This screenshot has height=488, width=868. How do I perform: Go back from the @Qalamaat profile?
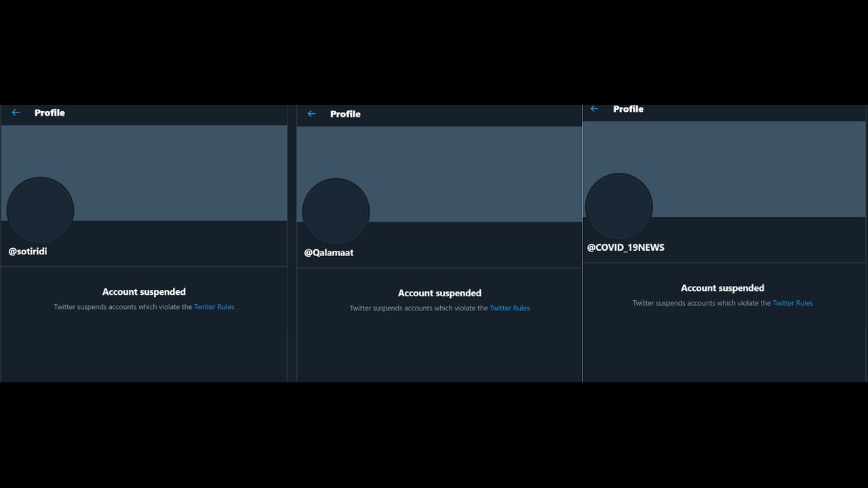click(311, 114)
